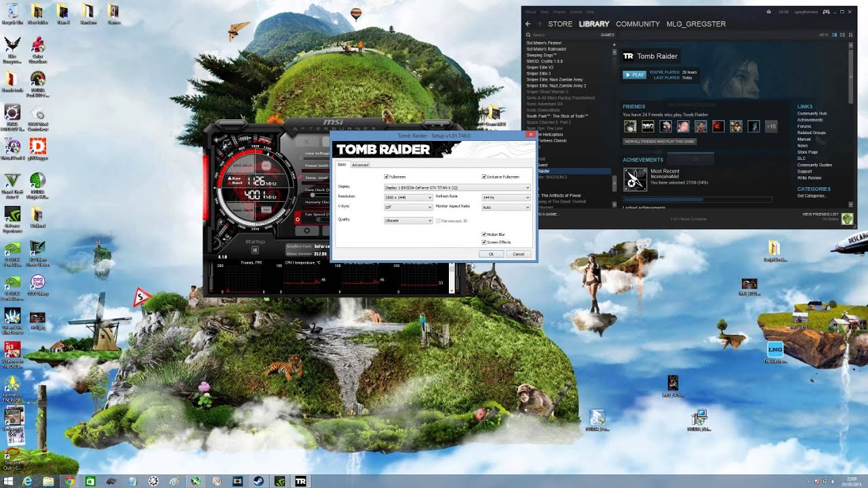
Task: Click Ok in Tomb Raider setup
Action: [x=491, y=254]
